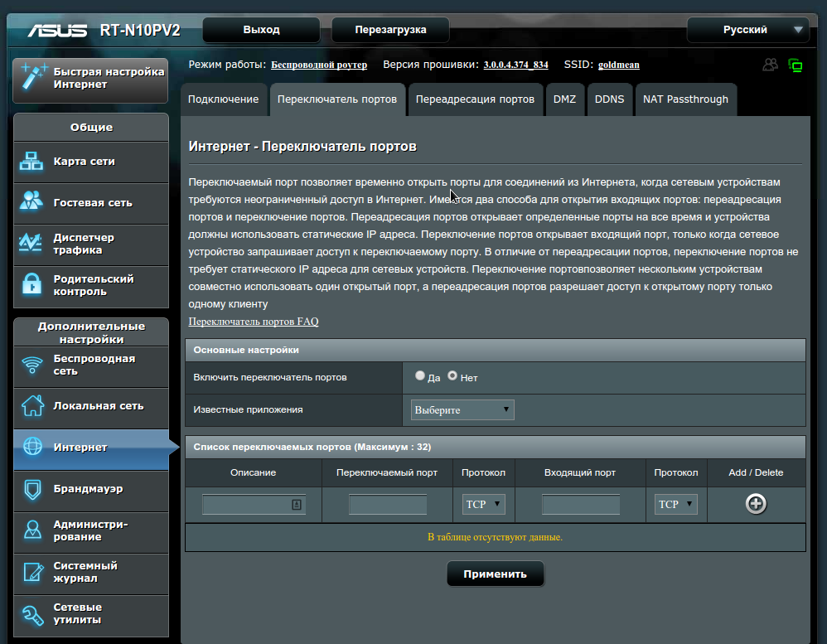Open Network Map via its sidebar icon

coord(32,162)
